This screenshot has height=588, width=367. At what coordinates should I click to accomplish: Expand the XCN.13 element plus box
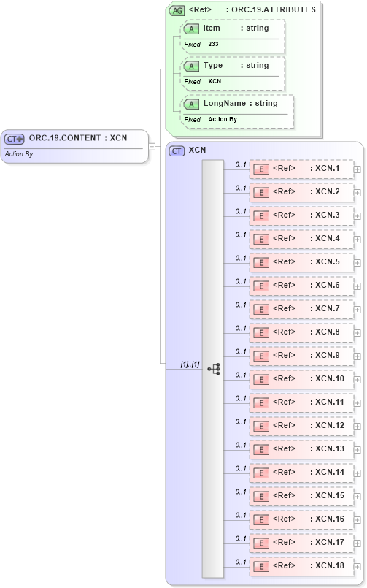[x=358, y=450]
